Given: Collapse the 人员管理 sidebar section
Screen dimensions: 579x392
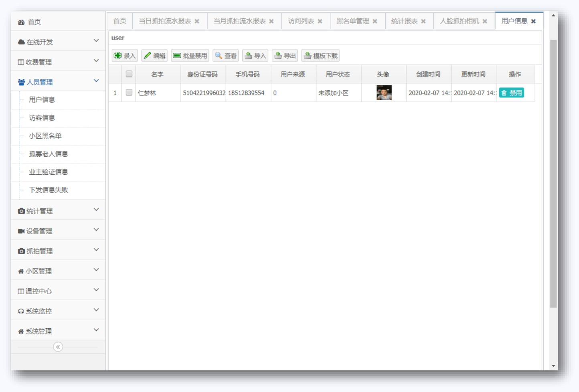Looking at the screenshot, I should pos(58,82).
